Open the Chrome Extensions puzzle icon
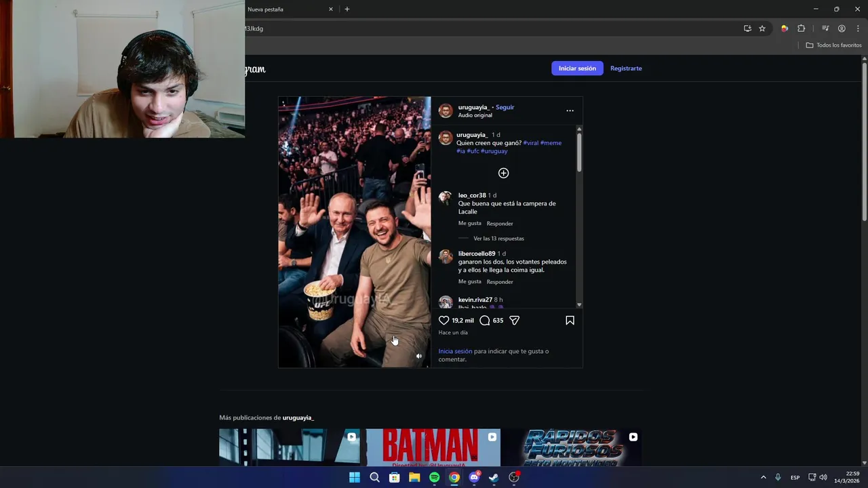This screenshot has width=868, height=488. (802, 28)
